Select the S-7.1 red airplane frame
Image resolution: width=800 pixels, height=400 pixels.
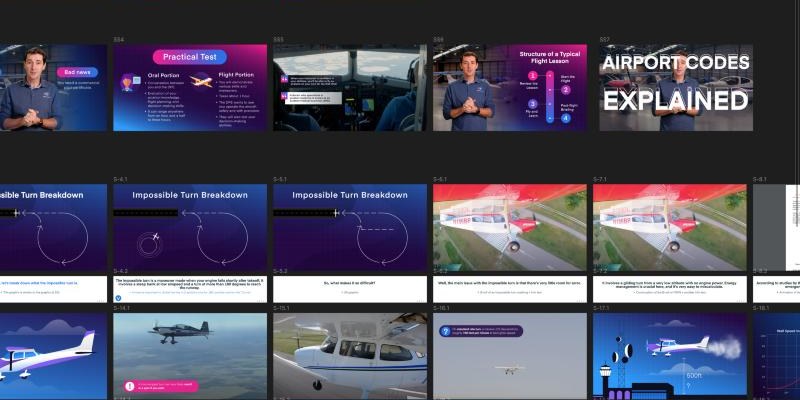coord(670,228)
